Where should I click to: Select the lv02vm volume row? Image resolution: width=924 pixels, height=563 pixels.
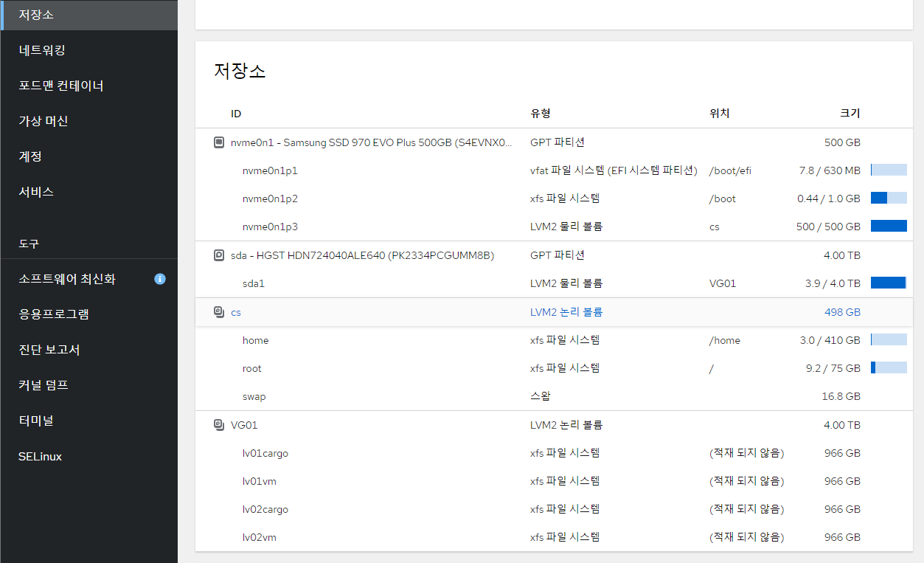click(x=554, y=537)
